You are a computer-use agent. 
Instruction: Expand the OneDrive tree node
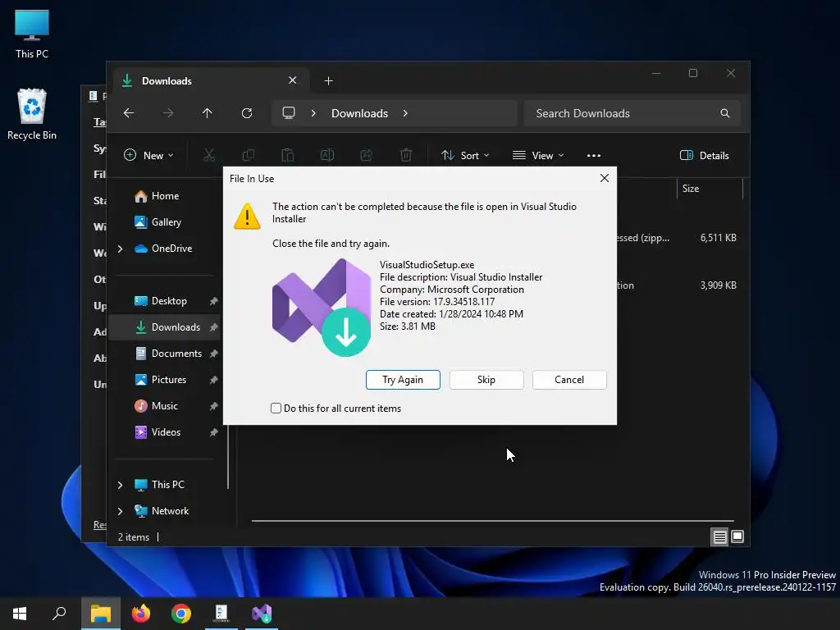(x=120, y=249)
